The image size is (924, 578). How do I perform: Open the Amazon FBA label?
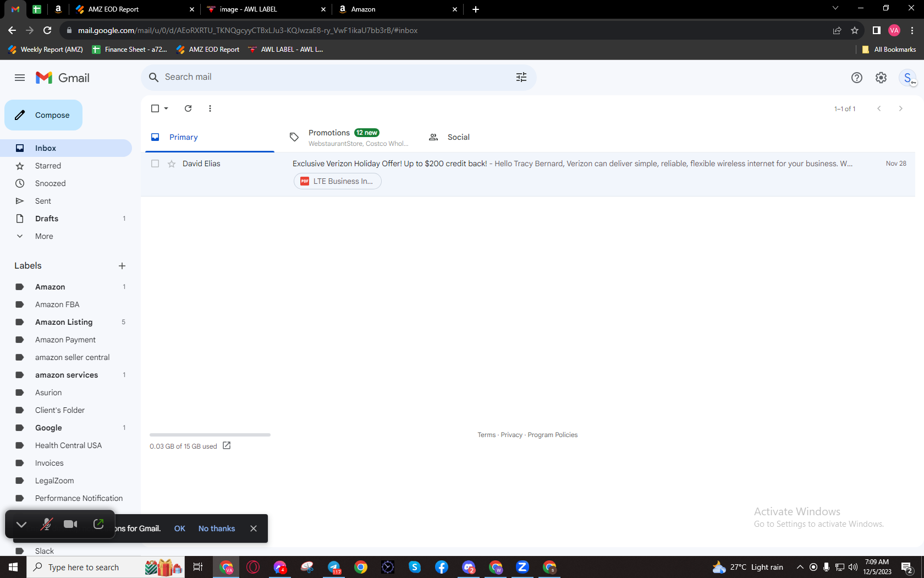(x=66, y=304)
